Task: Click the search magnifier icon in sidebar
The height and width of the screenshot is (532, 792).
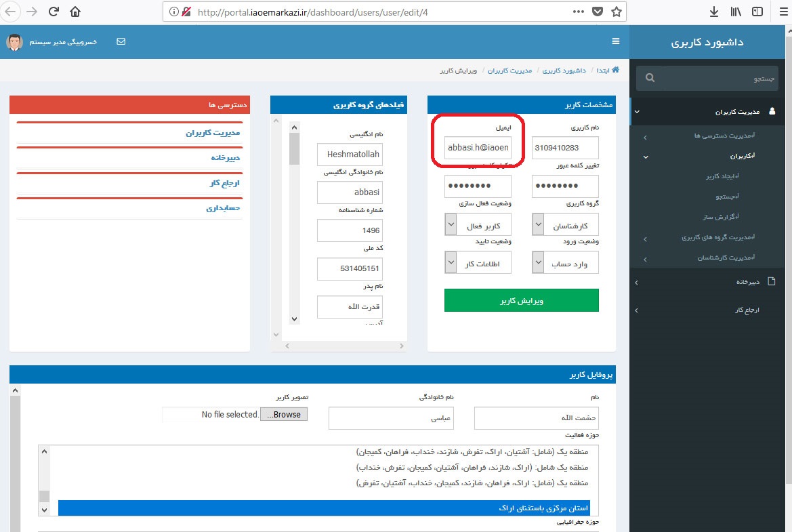Action: coord(650,78)
